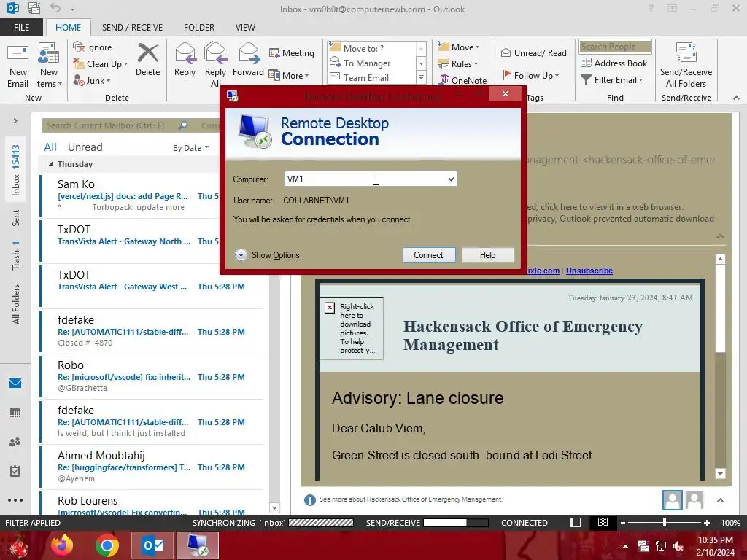Click the Unsubscribe link
Viewport: 747px width, 560px height.
[589, 271]
